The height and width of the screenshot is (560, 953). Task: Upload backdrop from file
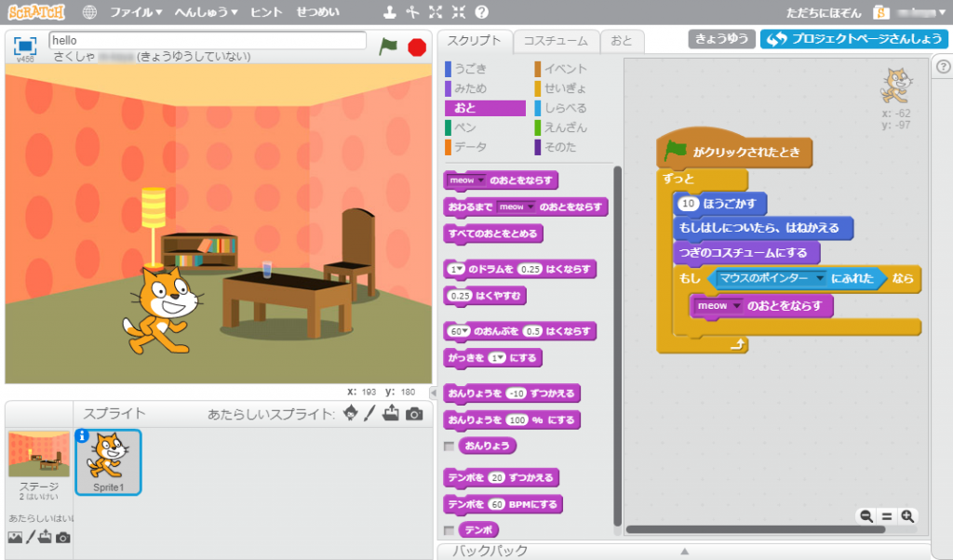point(46,537)
